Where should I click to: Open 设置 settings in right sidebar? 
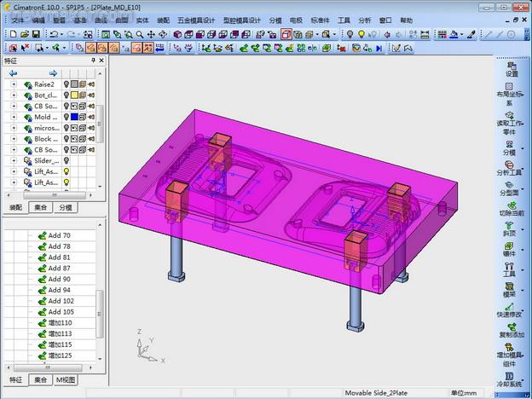pos(512,69)
